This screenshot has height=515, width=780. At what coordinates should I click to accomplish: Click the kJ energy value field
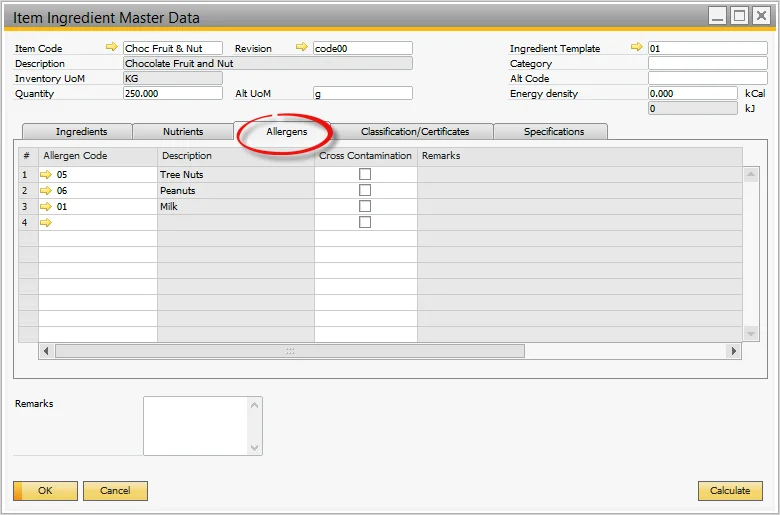(693, 108)
